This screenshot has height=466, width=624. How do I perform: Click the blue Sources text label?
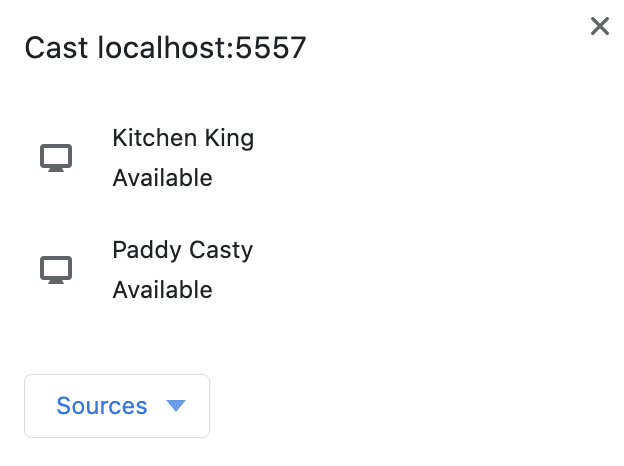click(x=102, y=406)
